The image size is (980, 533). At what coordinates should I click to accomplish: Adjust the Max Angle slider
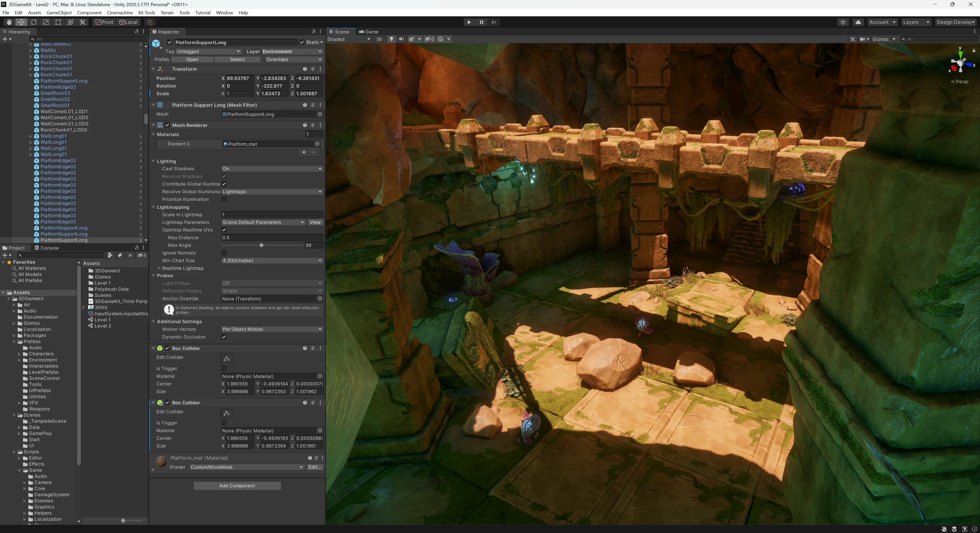coord(261,245)
